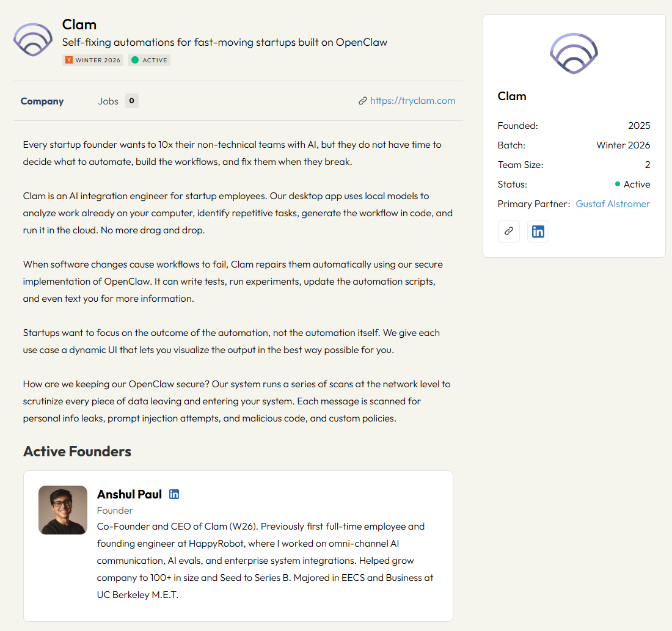Switch to the Company tab
The image size is (672, 631).
coord(42,101)
